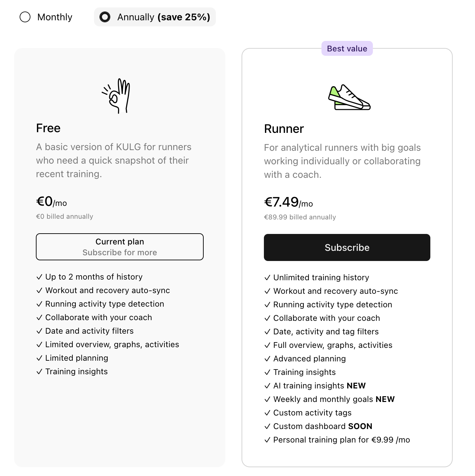Viewport: 475px width, 476px height.
Task: Click the Current plan button
Action: click(120, 247)
